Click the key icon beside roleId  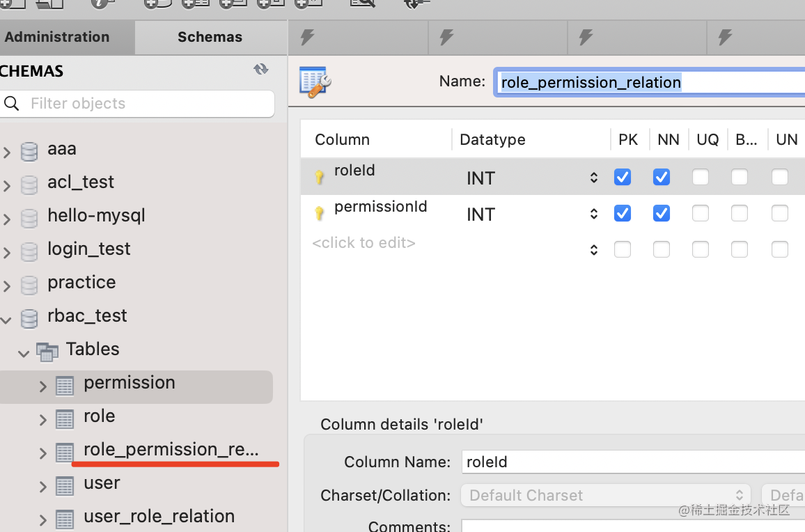(x=320, y=178)
